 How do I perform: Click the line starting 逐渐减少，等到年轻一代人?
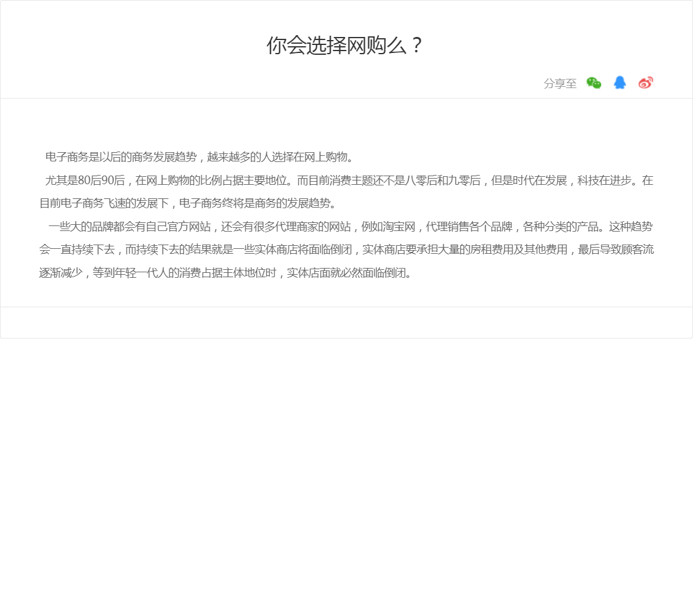click(226, 273)
